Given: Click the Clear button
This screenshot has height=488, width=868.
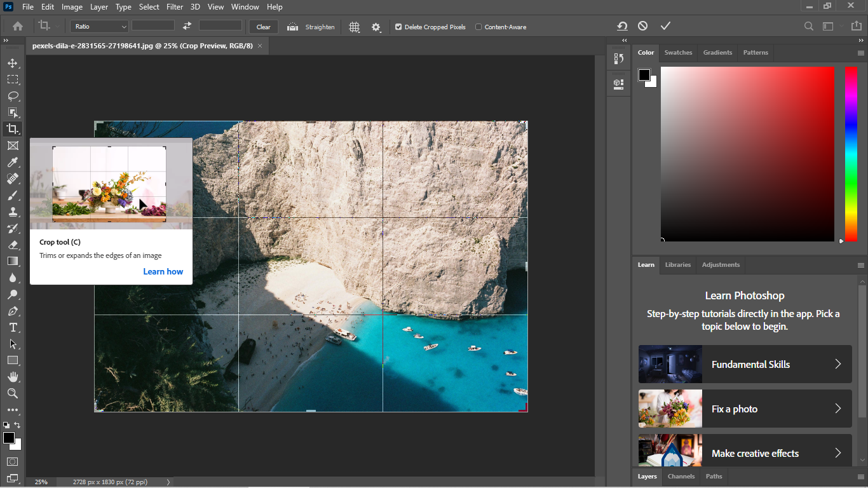Looking at the screenshot, I should pos(263,27).
